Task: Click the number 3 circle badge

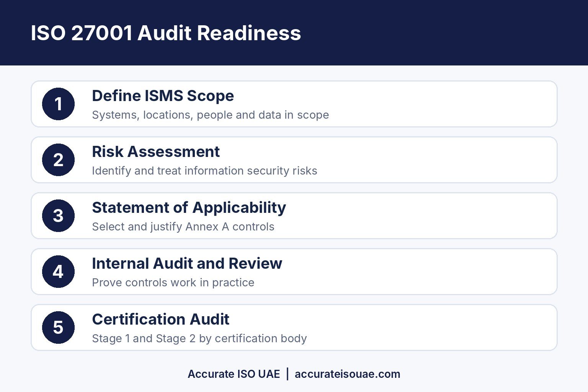Action: [x=58, y=216]
